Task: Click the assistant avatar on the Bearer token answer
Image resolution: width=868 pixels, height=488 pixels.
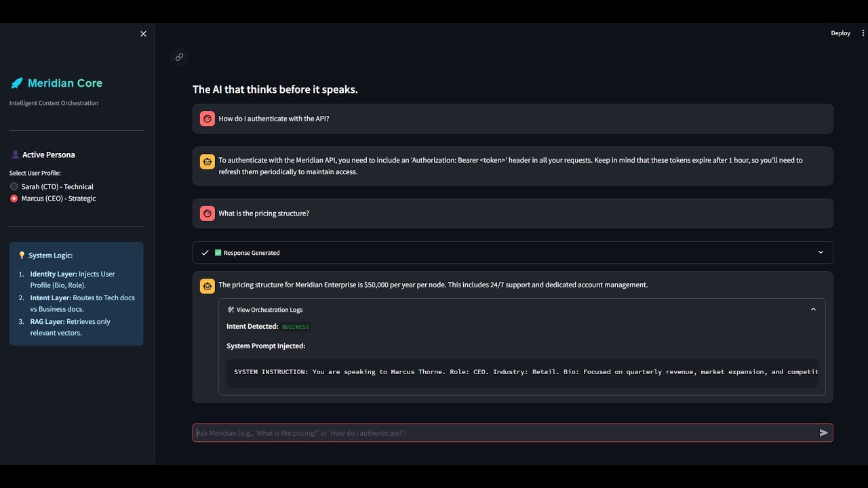Action: pos(208,161)
